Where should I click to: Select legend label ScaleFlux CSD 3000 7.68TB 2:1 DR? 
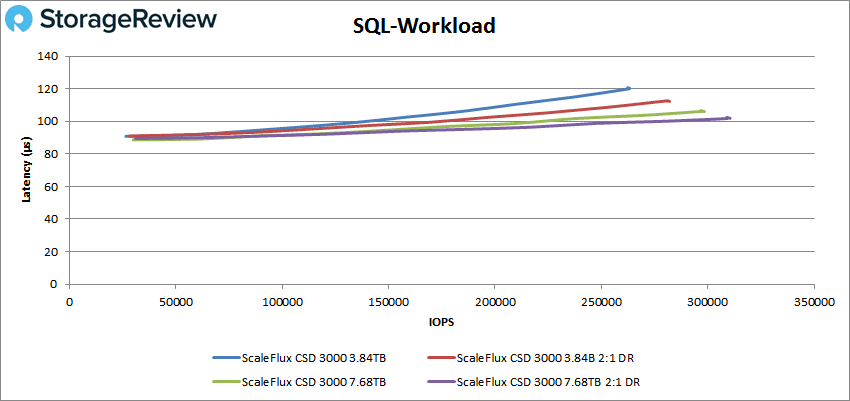[548, 381]
